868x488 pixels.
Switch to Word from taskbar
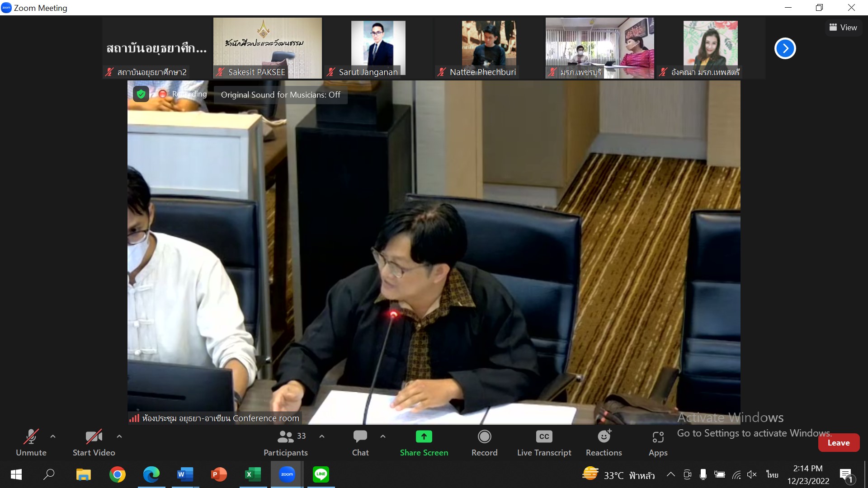[x=185, y=474]
